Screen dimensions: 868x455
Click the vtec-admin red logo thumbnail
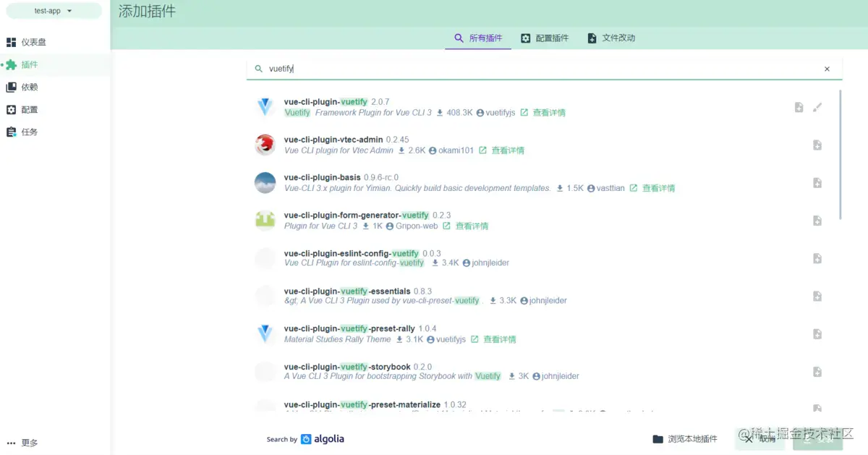[265, 145]
